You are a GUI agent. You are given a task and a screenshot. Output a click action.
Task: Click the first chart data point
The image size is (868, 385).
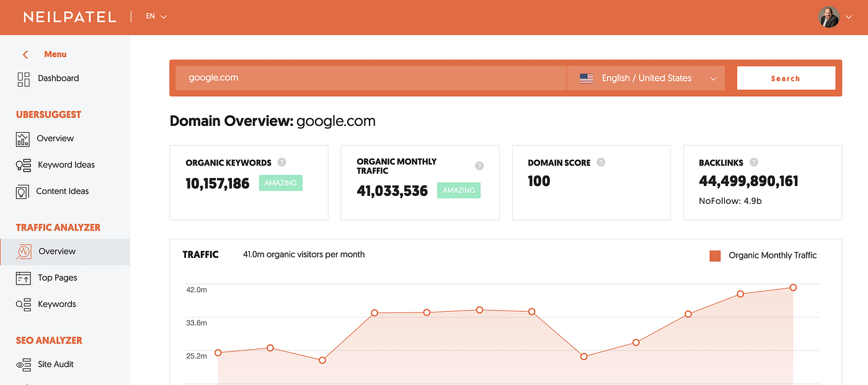coord(218,353)
